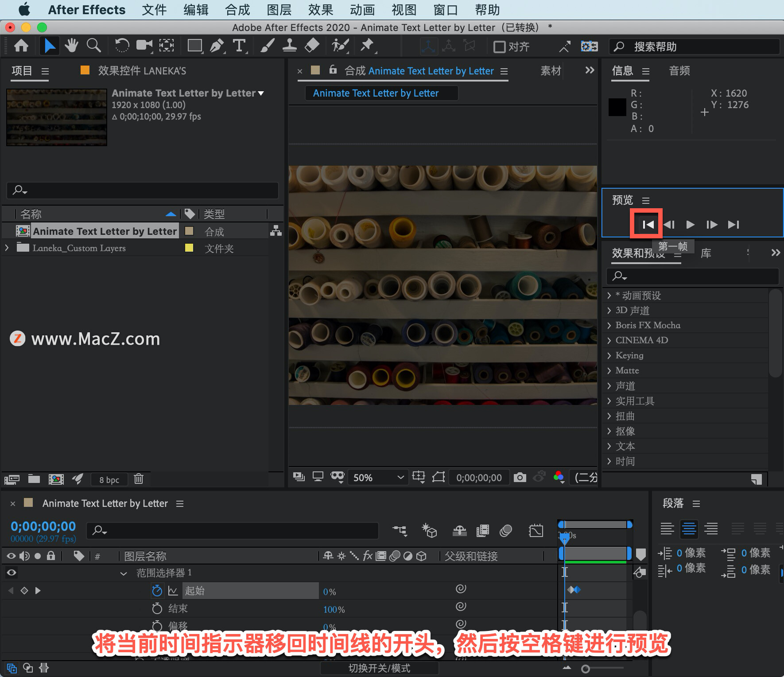Select the Pan Behind anchor point tool
The height and width of the screenshot is (677, 784).
167,46
